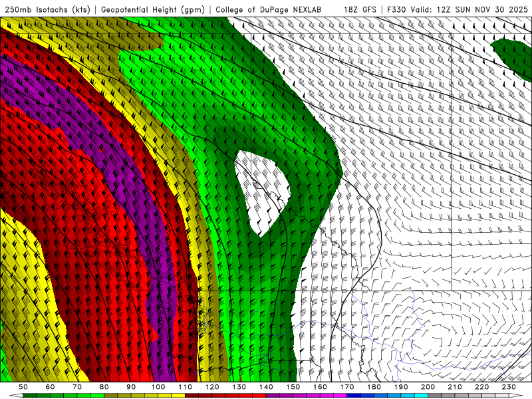Click the 'Geopotential Height (gpm)' header label
Screen dimensions: 532x399
coord(153,9)
